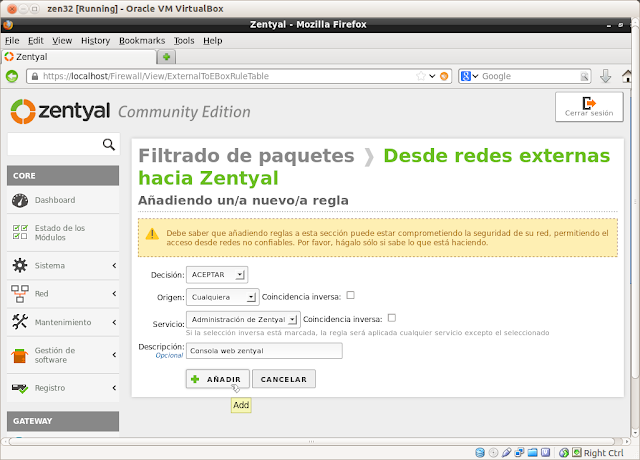Click the Mantenimiento tools icon

[x=20, y=322]
